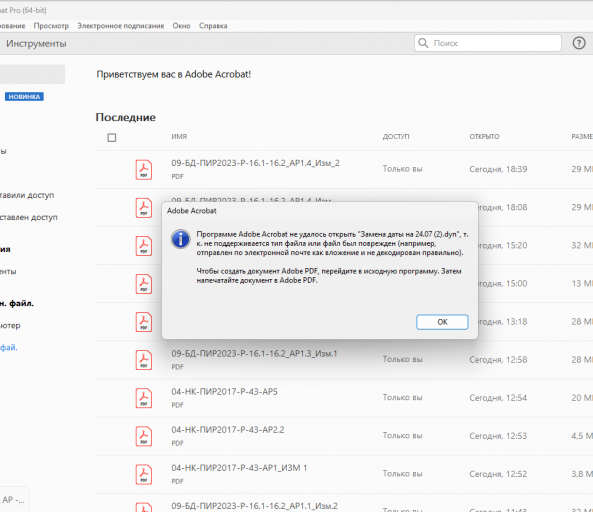
Task: Toggle the select-all checkbox beside ИМЯ
Action: tap(112, 138)
